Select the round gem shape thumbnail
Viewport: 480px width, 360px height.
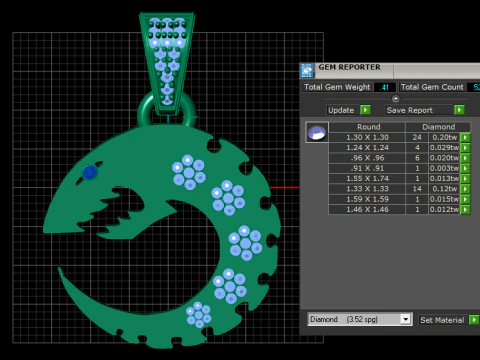pos(317,132)
